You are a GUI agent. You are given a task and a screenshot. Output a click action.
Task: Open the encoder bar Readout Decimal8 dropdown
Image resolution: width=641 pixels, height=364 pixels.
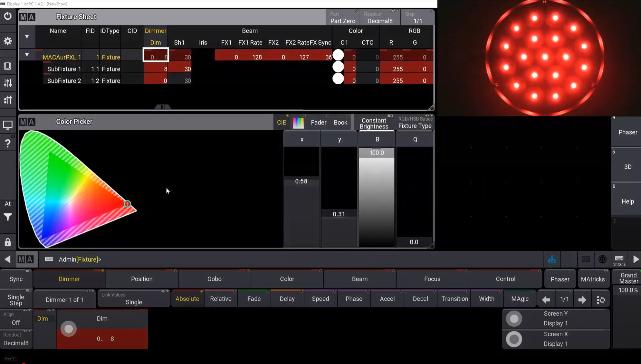16,339
